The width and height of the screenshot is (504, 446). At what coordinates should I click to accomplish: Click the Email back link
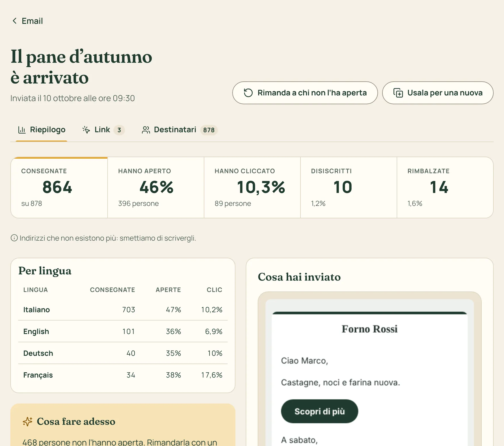click(27, 21)
